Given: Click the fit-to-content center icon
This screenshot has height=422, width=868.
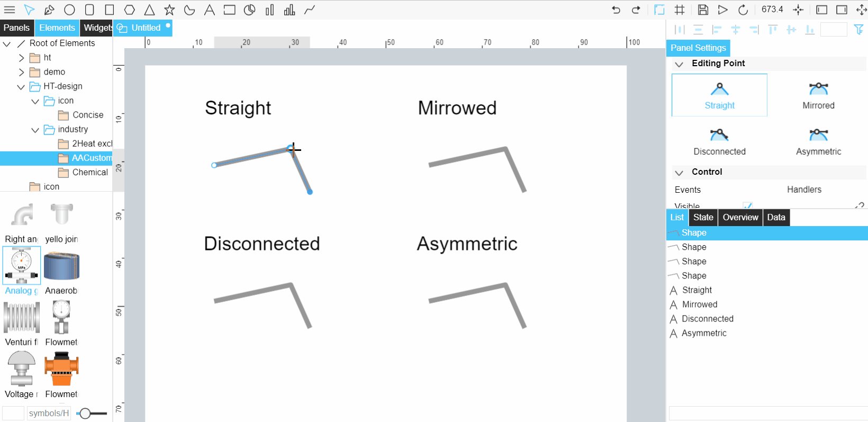Looking at the screenshot, I should click(x=798, y=10).
